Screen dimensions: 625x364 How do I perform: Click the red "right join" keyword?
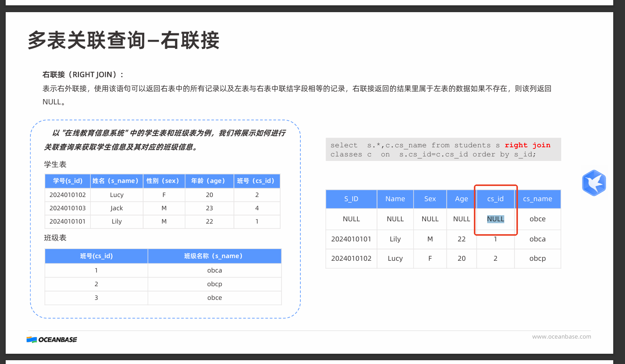point(527,145)
